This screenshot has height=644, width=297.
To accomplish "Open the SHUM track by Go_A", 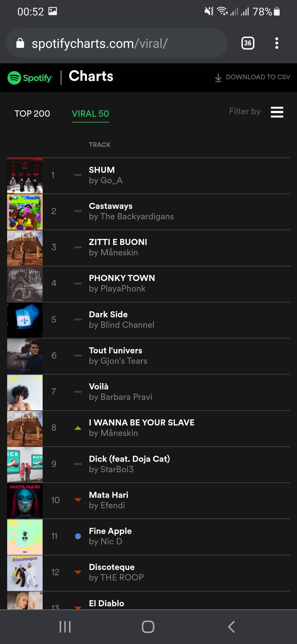I will tap(106, 175).
